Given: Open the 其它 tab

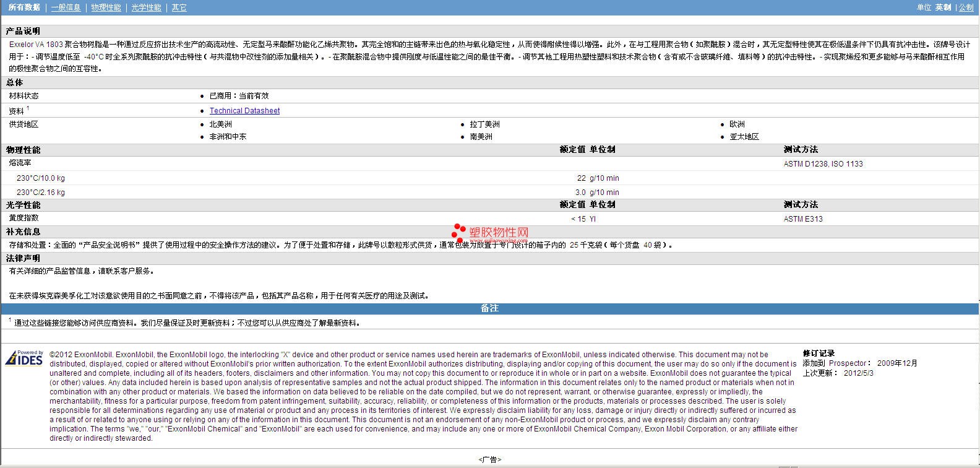Looking at the screenshot, I should pos(179,7).
